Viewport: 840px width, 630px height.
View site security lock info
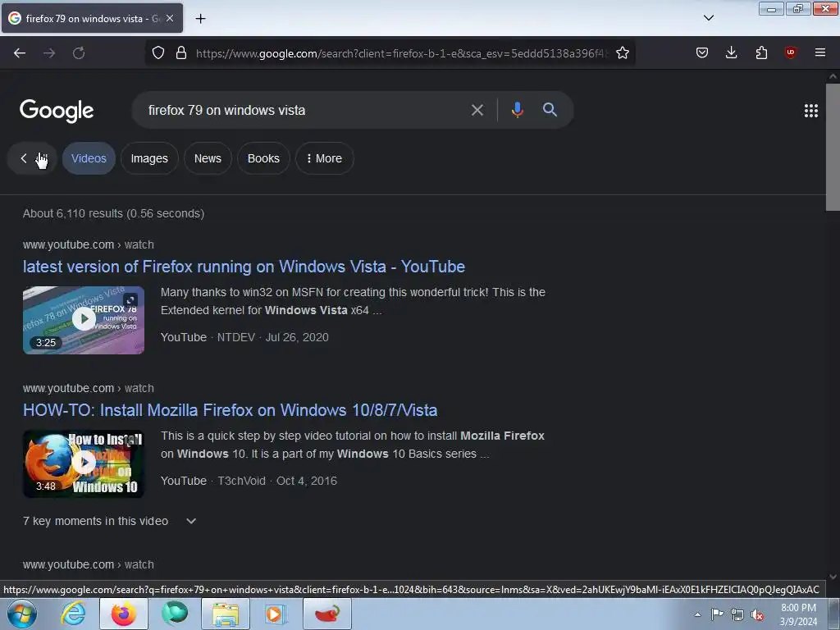[x=181, y=52]
